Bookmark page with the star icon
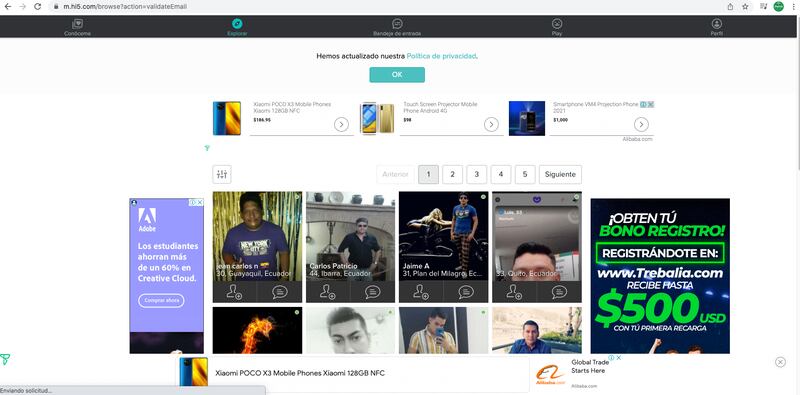800x395 pixels. (x=745, y=7)
